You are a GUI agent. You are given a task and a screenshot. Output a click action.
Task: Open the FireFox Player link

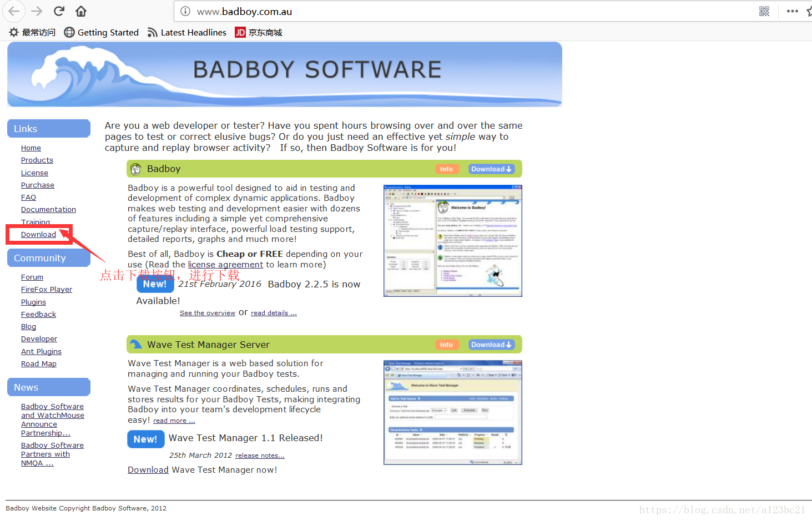pos(47,290)
